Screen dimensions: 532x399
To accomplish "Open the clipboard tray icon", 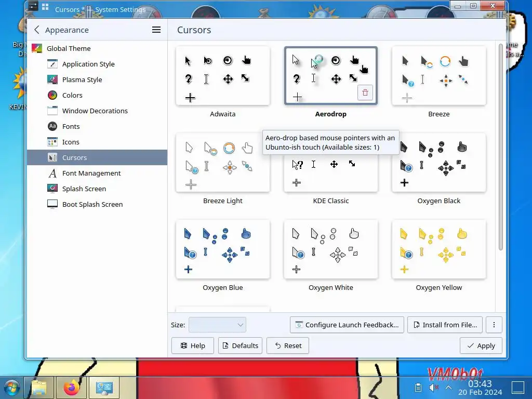I will pos(418,388).
